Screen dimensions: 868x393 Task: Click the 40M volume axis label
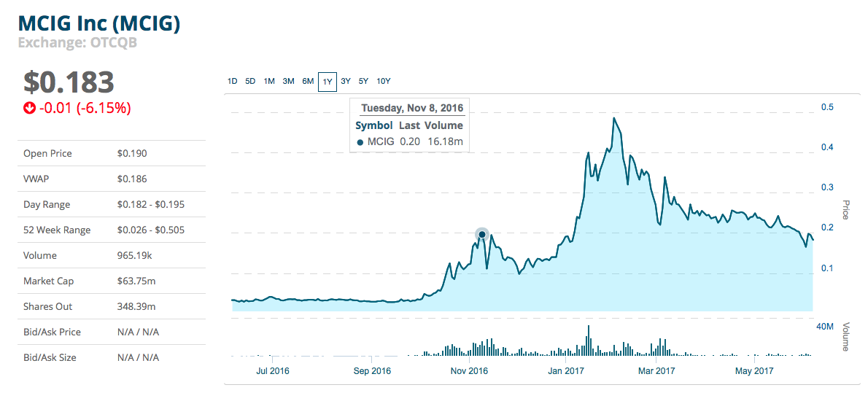825,327
